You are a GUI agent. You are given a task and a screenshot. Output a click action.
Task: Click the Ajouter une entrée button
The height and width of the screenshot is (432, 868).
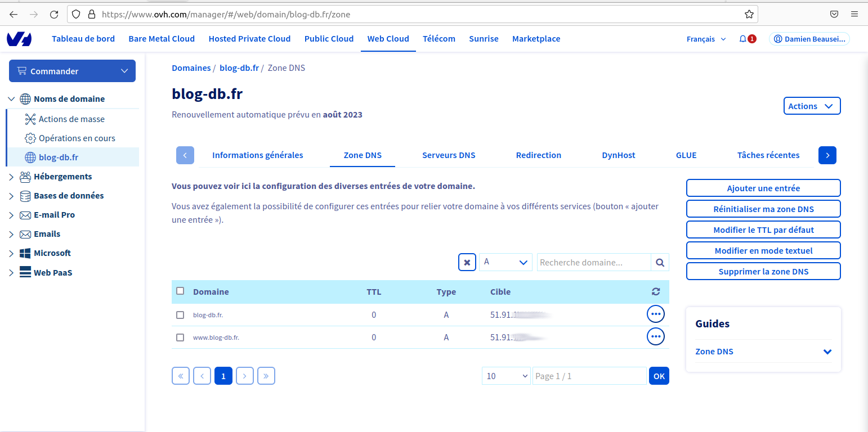763,188
